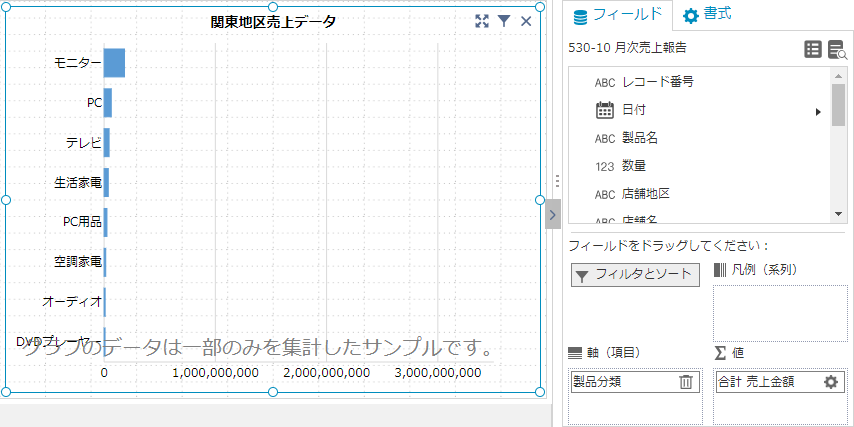This screenshot has width=854, height=427.
Task: Maximize the chart with the expand icon
Action: point(481,21)
